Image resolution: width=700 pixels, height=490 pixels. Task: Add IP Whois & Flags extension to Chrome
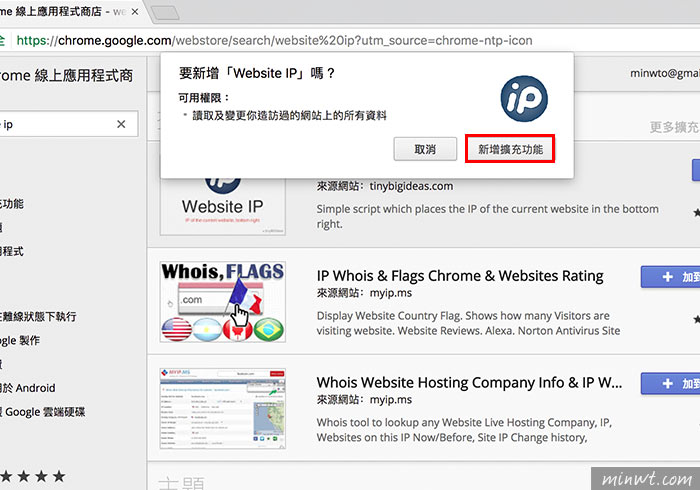pos(671,277)
